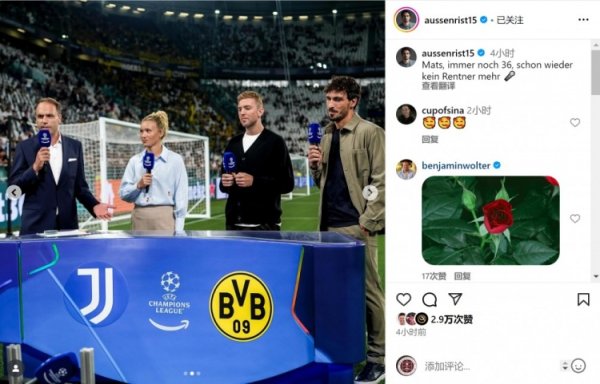Go to previous photo in carousel

(x=14, y=192)
